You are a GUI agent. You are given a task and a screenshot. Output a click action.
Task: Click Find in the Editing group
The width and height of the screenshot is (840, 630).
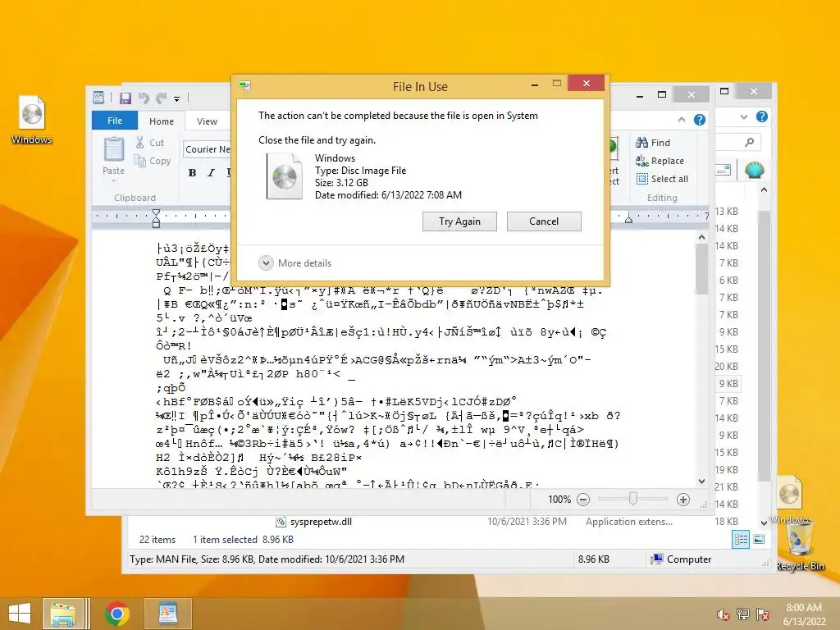pos(652,143)
